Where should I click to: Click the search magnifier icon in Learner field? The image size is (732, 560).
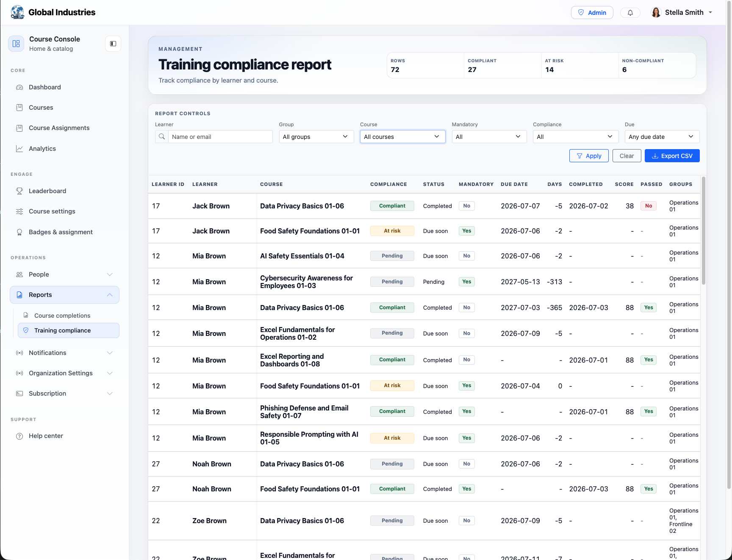(x=162, y=137)
